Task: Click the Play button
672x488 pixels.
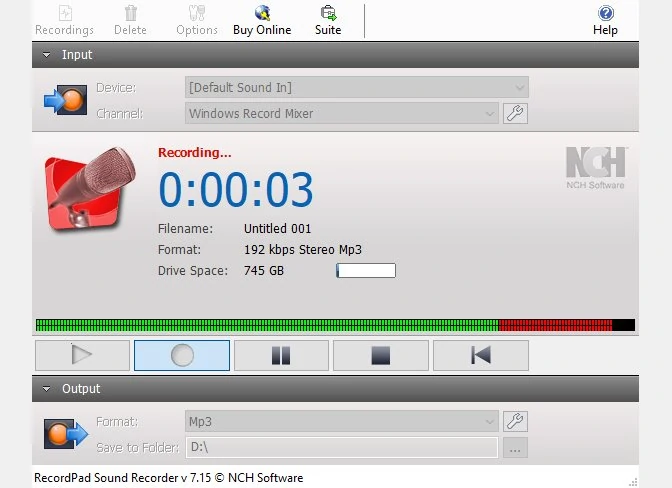Action: coord(82,355)
